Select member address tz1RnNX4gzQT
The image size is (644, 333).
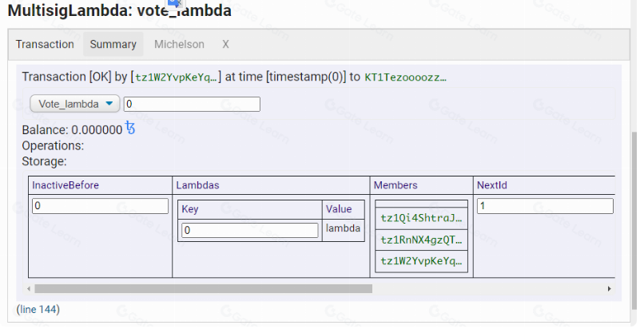click(x=422, y=240)
